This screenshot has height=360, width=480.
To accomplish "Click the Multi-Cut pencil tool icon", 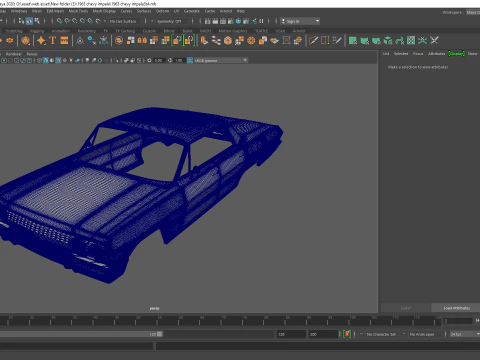I will 313,40.
